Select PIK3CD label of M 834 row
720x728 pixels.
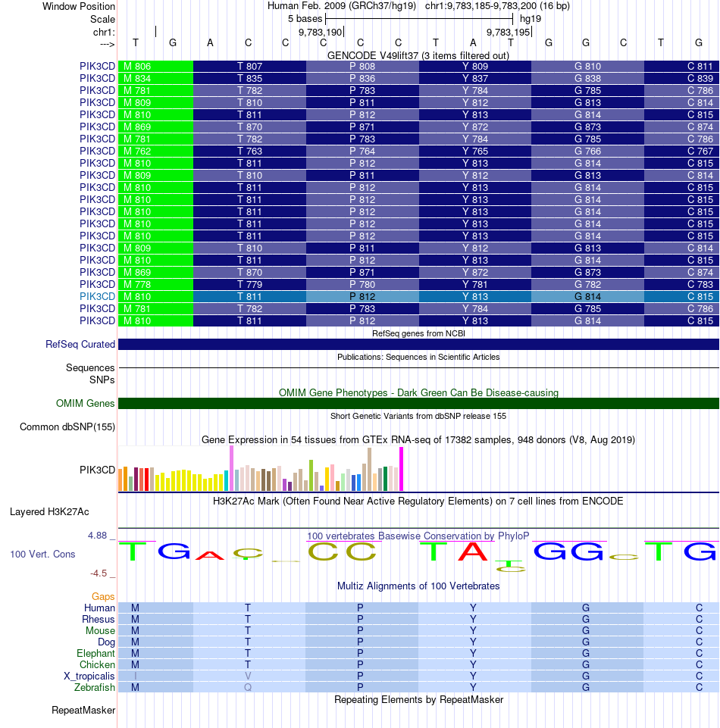click(97, 79)
